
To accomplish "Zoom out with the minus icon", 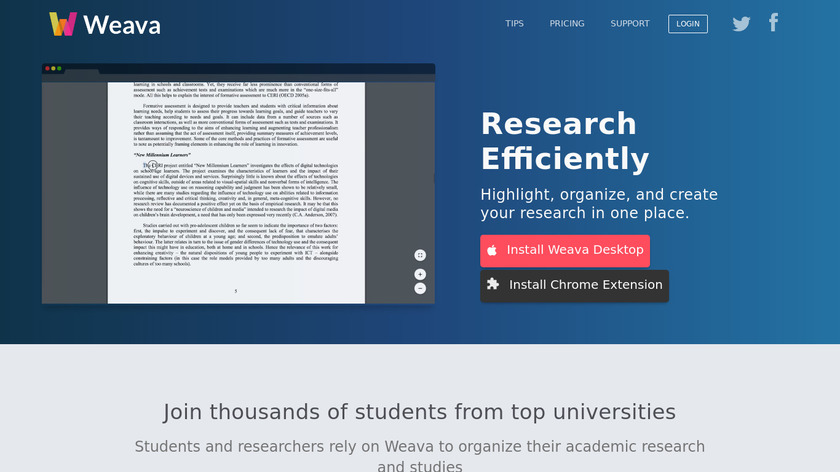I will (420, 288).
